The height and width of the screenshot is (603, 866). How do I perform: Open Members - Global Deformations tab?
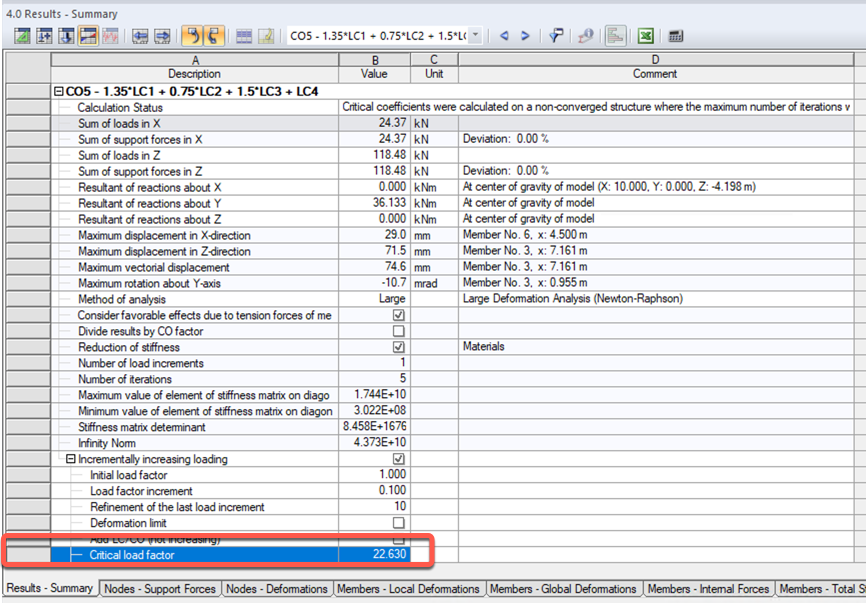(x=563, y=589)
